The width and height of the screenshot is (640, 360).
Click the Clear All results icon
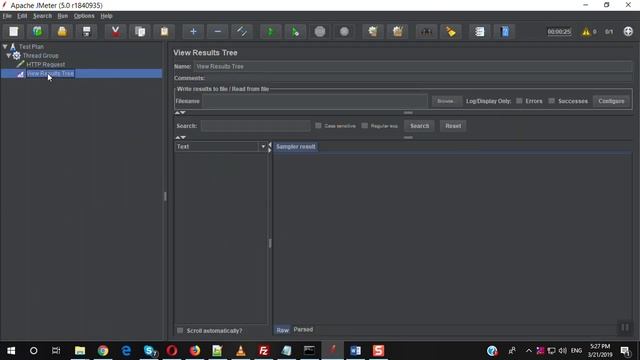pos(398,31)
